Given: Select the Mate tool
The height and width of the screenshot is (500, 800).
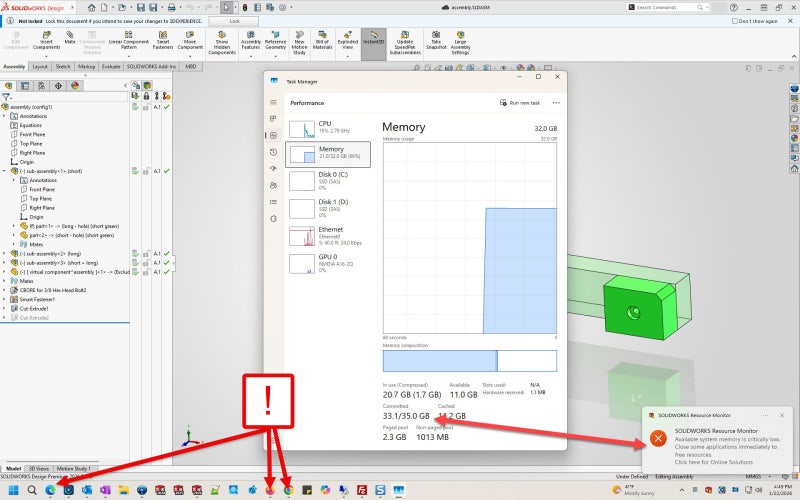Looking at the screenshot, I should (x=70, y=37).
